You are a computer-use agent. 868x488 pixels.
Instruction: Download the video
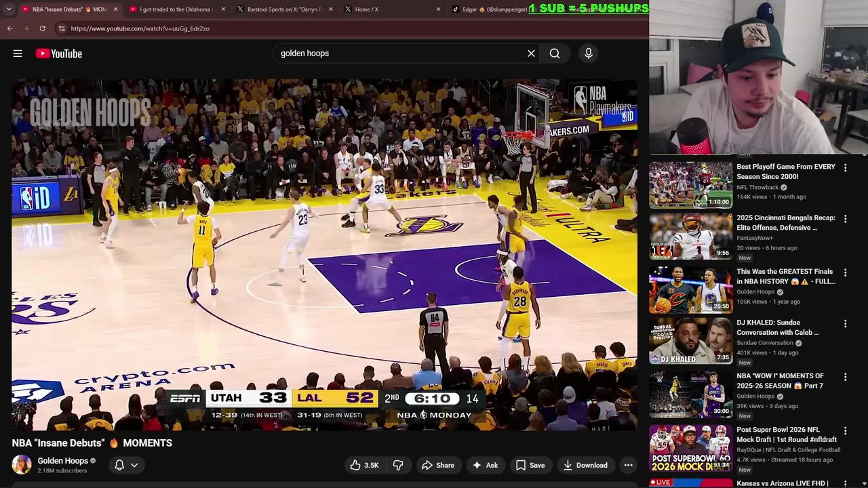(x=585, y=465)
